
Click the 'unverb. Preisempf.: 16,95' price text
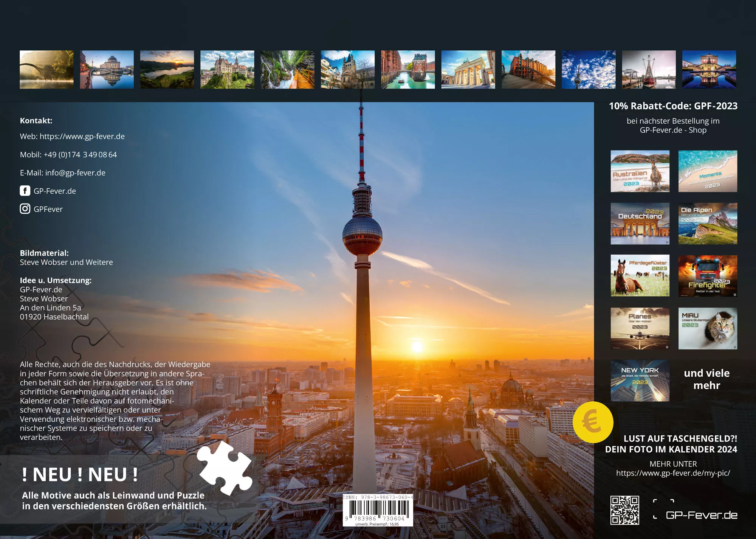(377, 524)
